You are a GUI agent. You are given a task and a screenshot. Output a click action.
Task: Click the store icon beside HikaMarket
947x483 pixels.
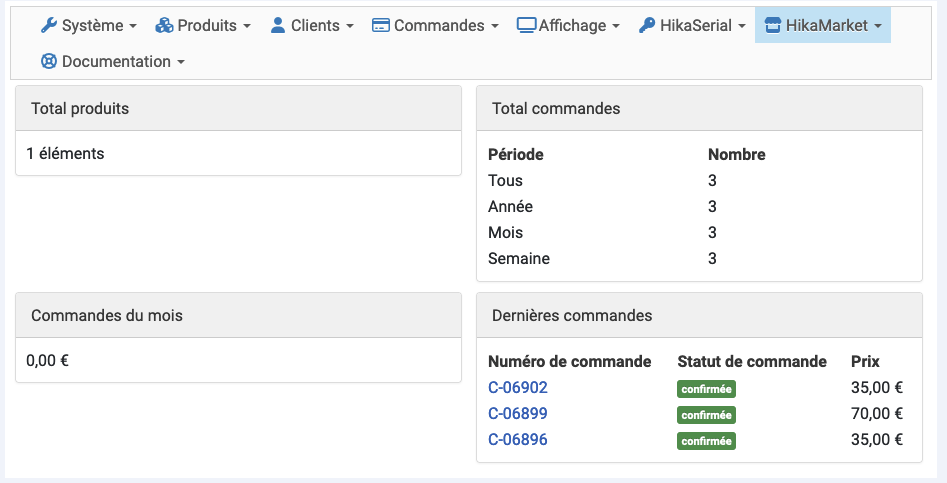772,25
